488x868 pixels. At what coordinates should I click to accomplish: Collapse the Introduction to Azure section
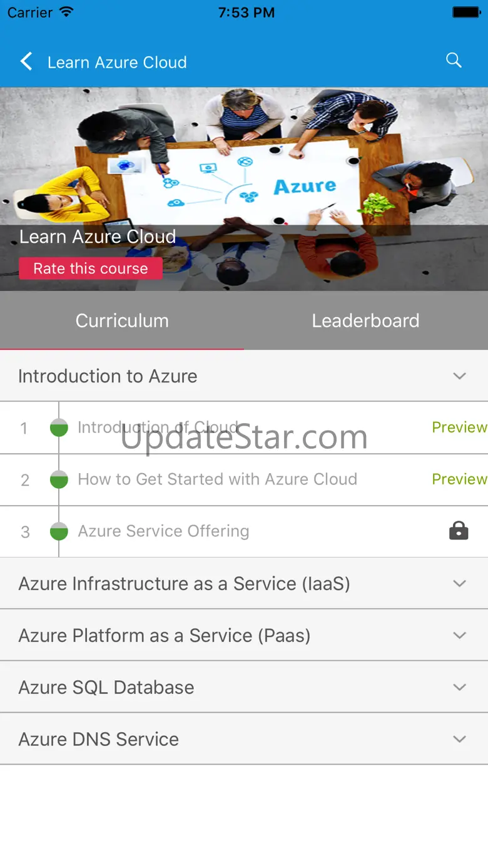point(460,376)
